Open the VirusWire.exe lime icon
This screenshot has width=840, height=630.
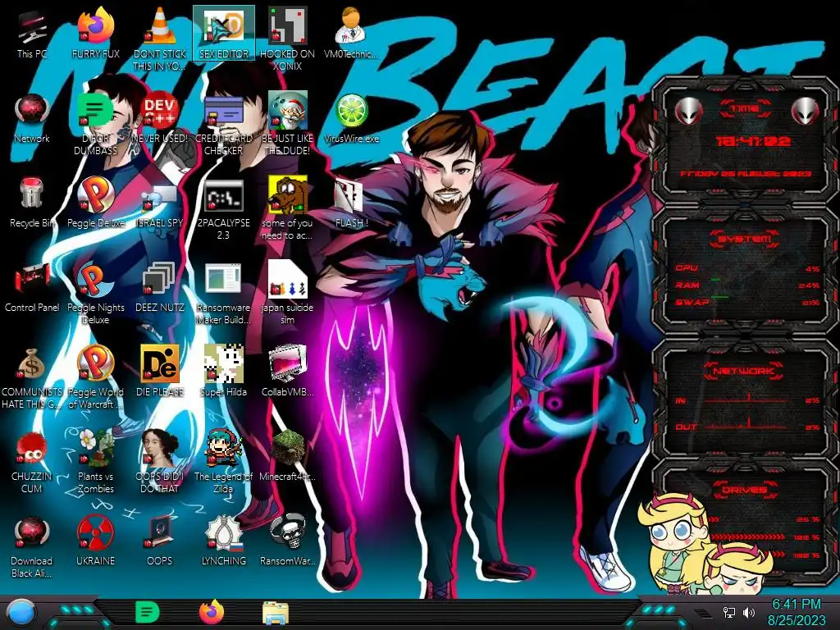(351, 118)
